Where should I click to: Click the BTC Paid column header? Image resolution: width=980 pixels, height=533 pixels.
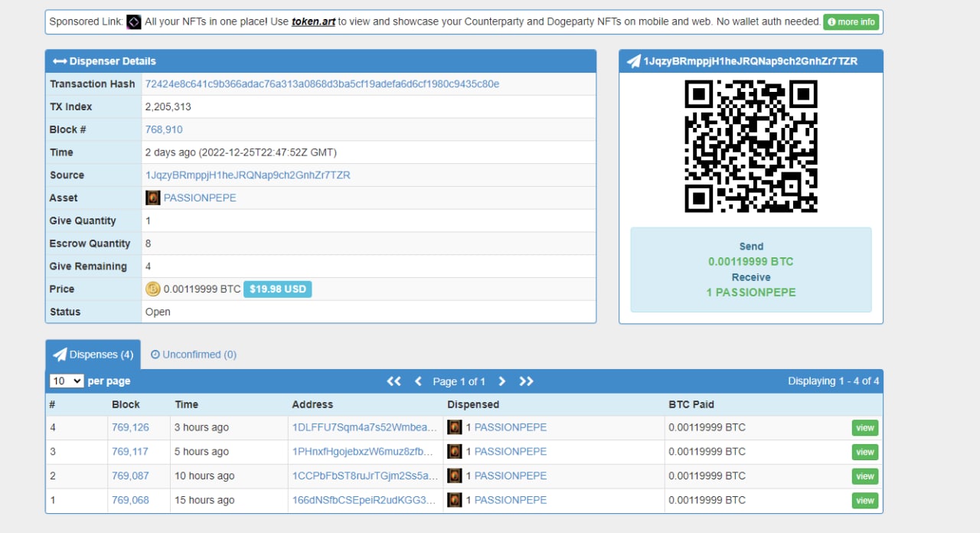tap(691, 404)
